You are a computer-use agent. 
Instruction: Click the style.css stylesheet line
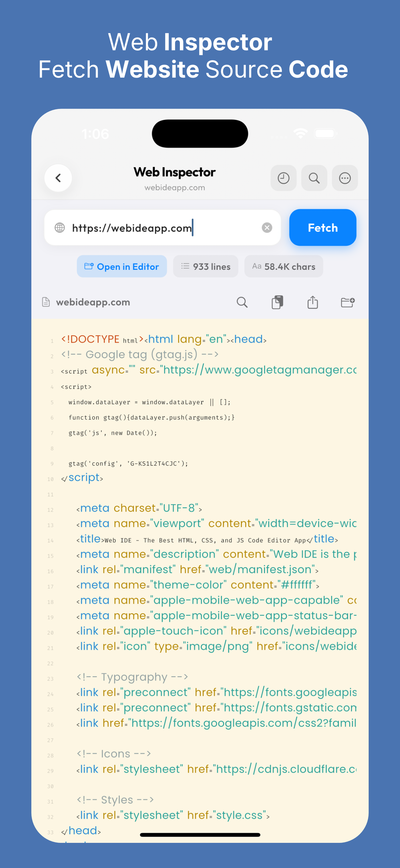(173, 816)
